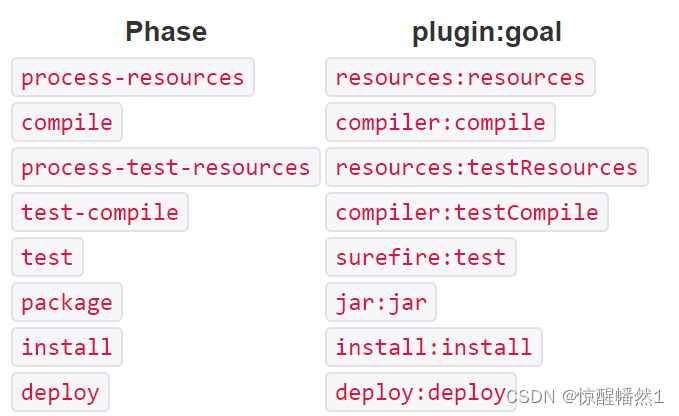Click the CSDN watermark text
Viewport: 679px width, 416px height.
(530, 397)
